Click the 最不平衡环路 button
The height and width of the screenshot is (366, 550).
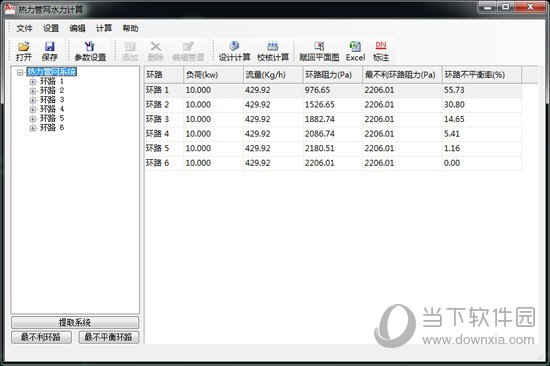pyautogui.click(x=109, y=337)
